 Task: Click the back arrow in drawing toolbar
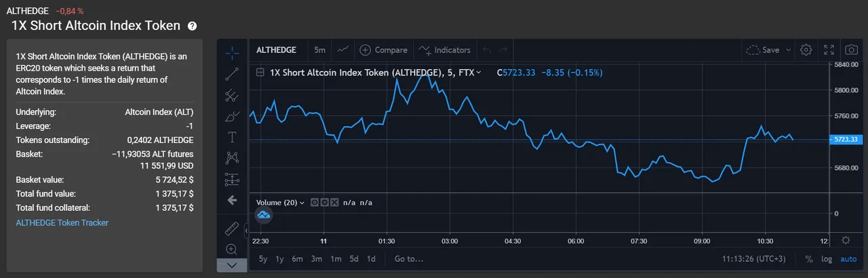[232, 200]
